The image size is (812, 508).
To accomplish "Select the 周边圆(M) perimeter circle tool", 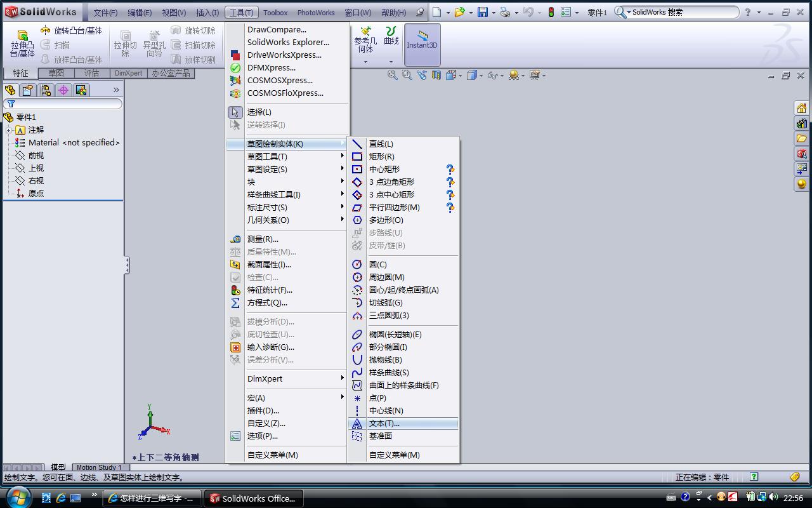I will click(403, 277).
